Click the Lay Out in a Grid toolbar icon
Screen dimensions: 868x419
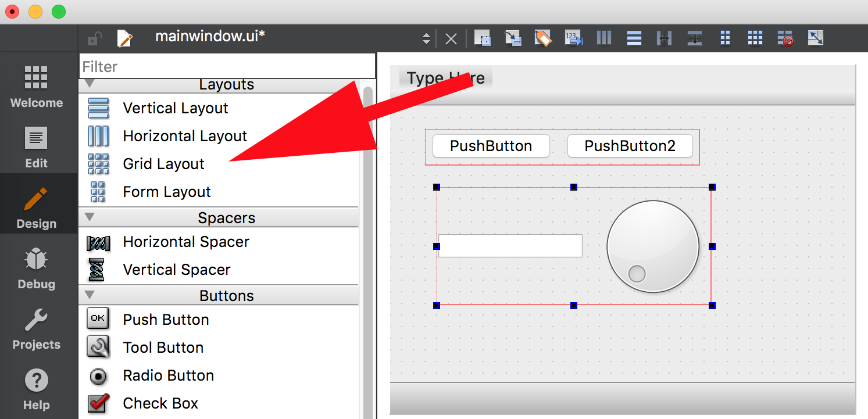point(755,38)
